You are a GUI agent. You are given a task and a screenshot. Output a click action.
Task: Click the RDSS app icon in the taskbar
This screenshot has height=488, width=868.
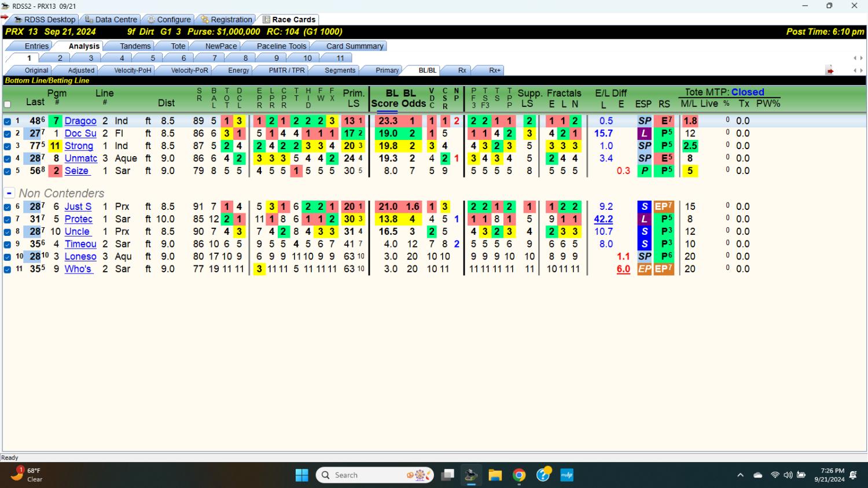click(471, 475)
